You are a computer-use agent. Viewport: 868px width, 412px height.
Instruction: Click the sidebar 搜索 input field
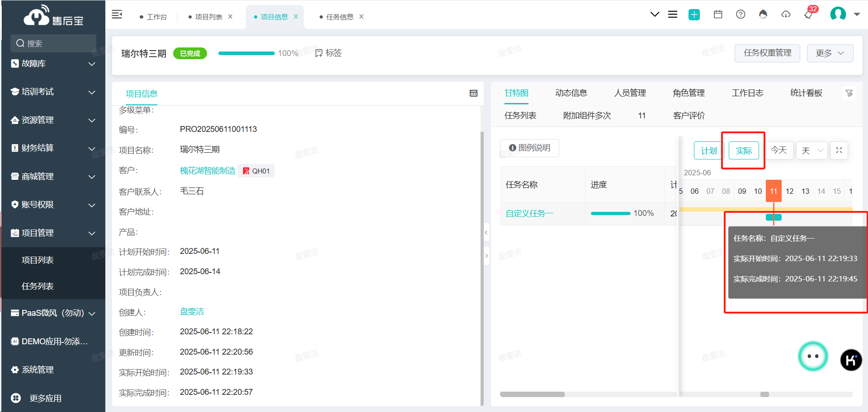click(x=53, y=43)
